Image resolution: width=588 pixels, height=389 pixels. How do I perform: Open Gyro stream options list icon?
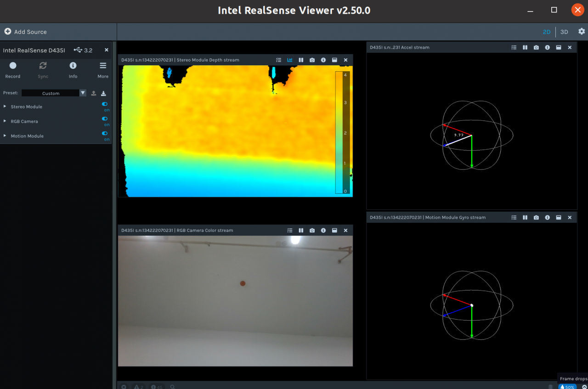pos(514,217)
